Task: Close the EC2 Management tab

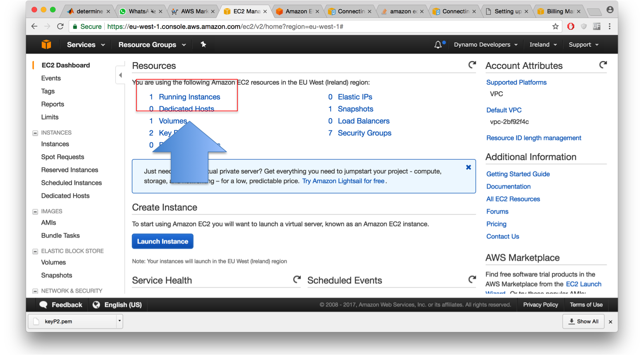Action: tap(265, 12)
